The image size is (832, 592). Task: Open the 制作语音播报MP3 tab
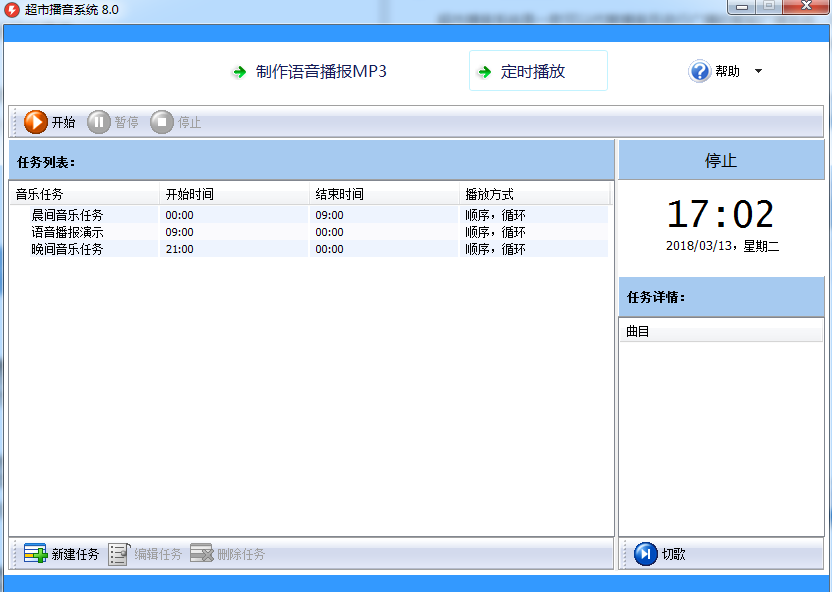310,71
